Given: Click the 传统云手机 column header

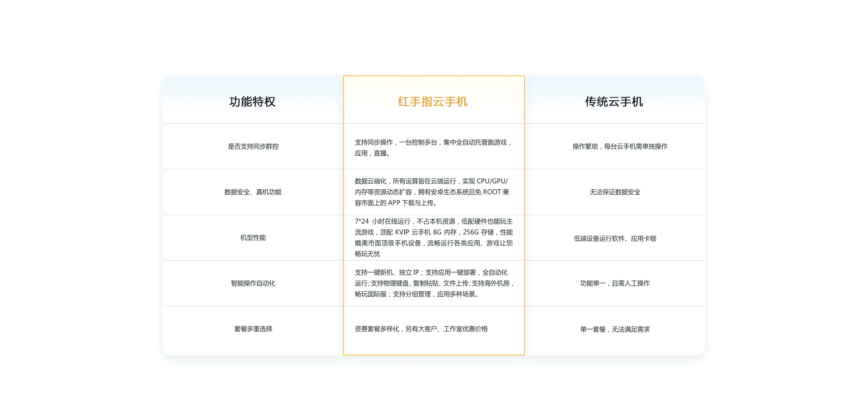Looking at the screenshot, I should click(x=614, y=102).
